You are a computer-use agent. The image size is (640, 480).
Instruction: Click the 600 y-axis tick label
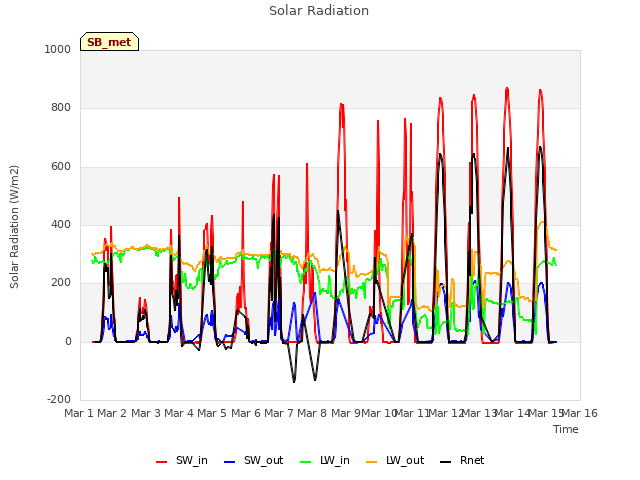(61, 167)
